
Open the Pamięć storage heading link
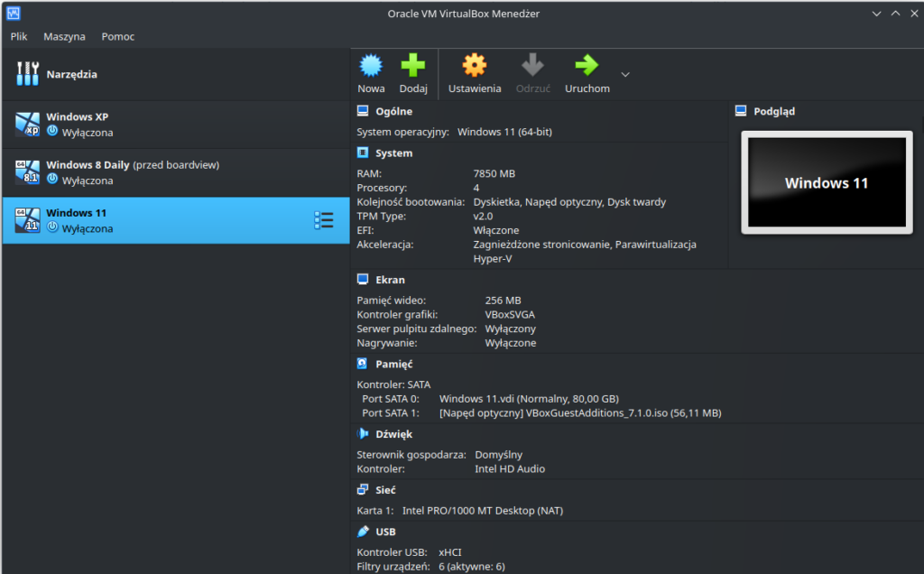click(394, 365)
